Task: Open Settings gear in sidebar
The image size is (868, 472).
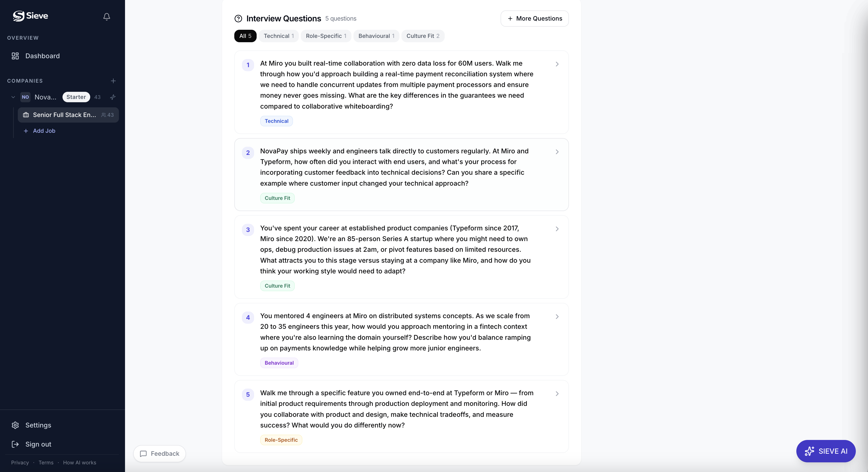Action: [15, 425]
